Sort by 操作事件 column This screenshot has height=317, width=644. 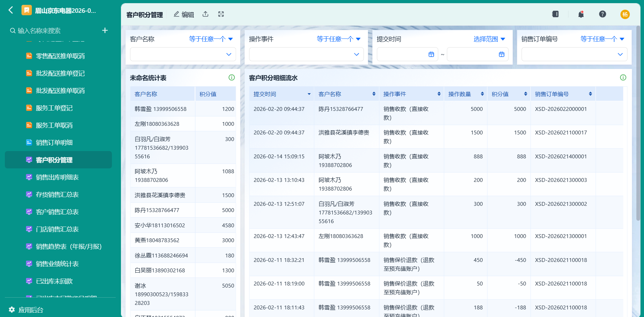coord(439,94)
